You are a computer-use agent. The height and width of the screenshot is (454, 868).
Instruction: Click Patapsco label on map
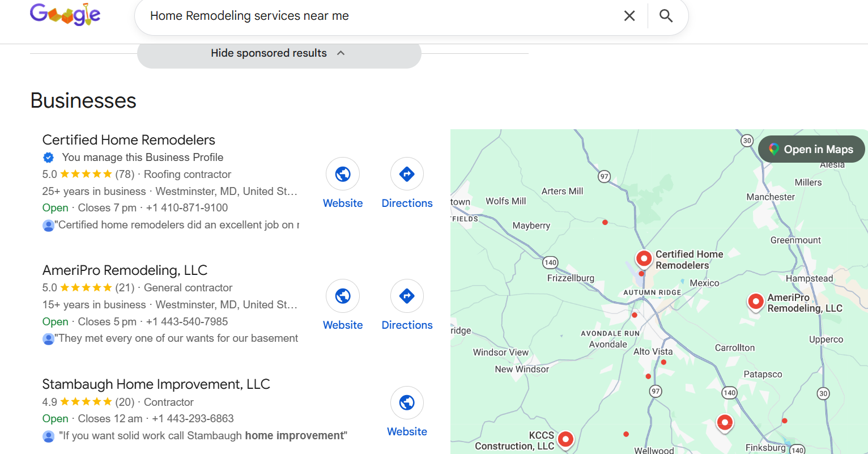pyautogui.click(x=763, y=374)
